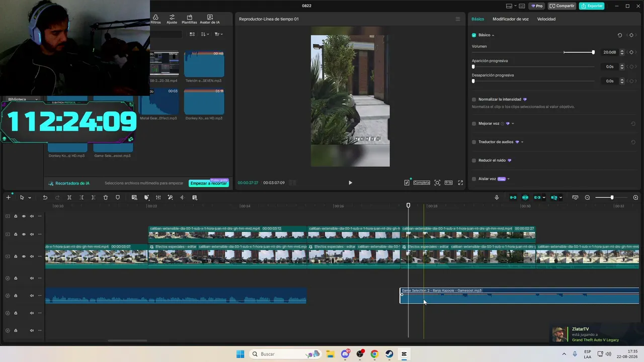Select the Split clip tool in timeline toolbar

point(69,198)
